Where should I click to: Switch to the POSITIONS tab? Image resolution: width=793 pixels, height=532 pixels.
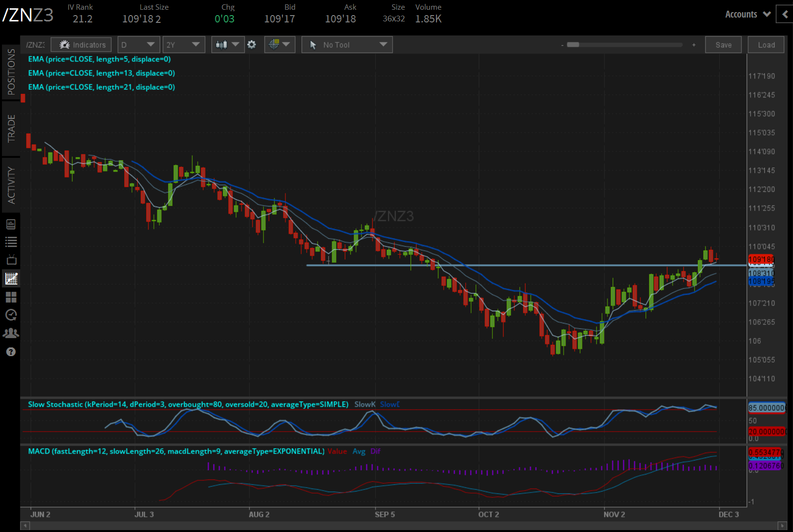coord(11,72)
